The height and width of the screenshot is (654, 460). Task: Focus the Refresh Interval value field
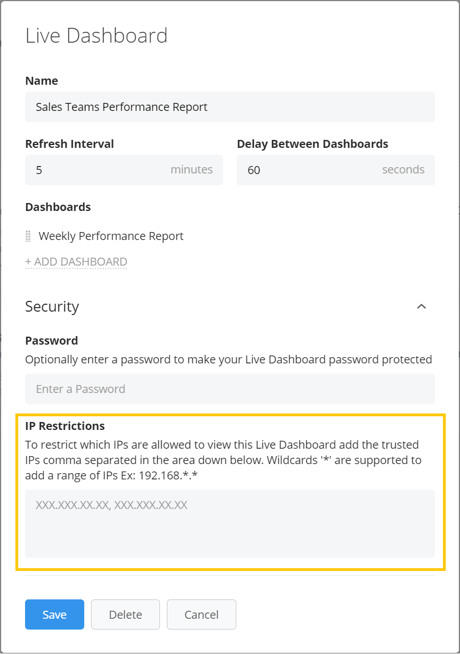124,170
